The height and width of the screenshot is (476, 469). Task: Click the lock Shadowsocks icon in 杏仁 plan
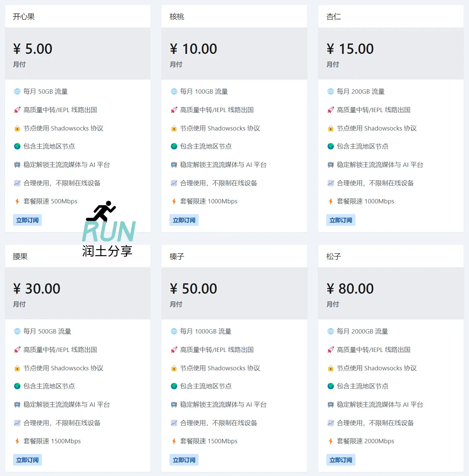331,128
